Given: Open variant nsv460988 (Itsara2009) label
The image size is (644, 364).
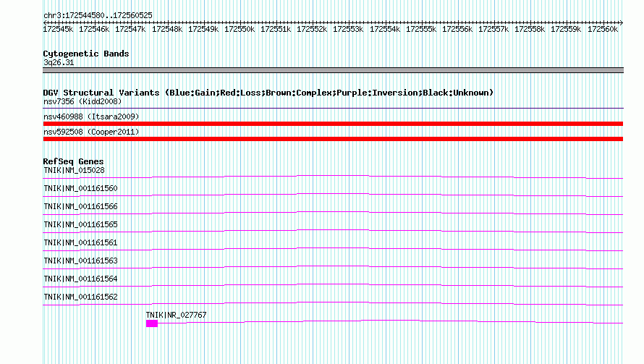Looking at the screenshot, I should [91, 117].
